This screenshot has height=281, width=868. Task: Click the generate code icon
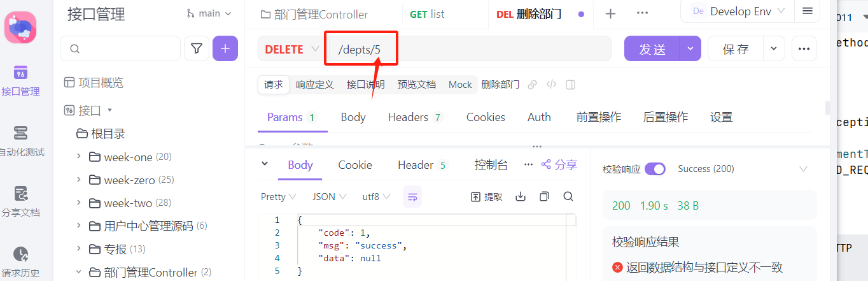[x=552, y=84]
